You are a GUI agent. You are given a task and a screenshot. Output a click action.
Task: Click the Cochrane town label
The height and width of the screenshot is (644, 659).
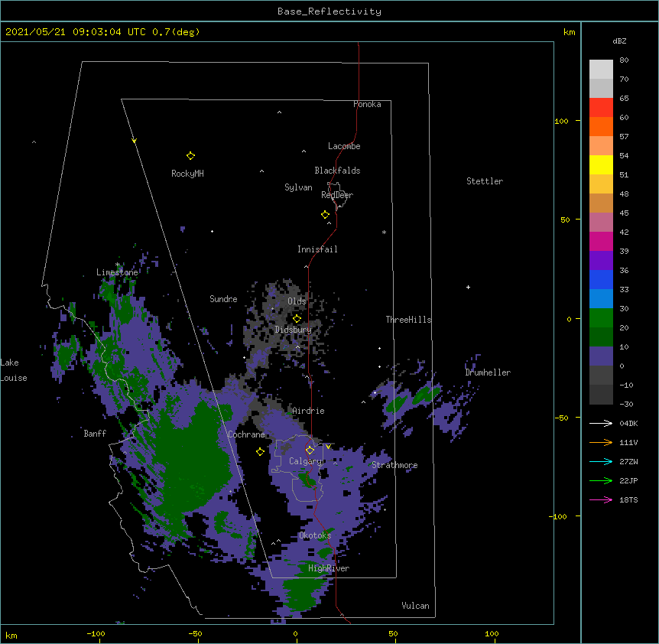[247, 434]
